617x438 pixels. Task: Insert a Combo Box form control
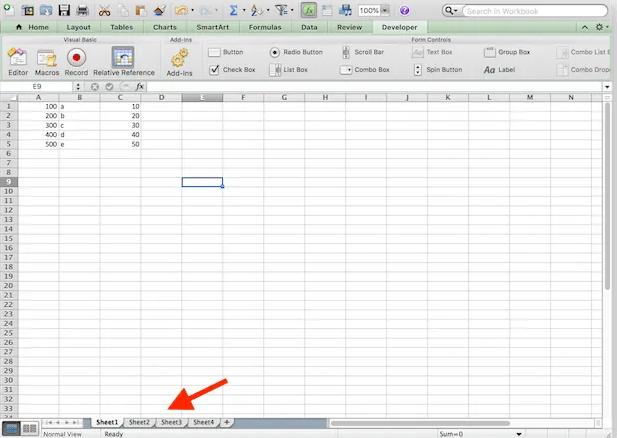(365, 70)
